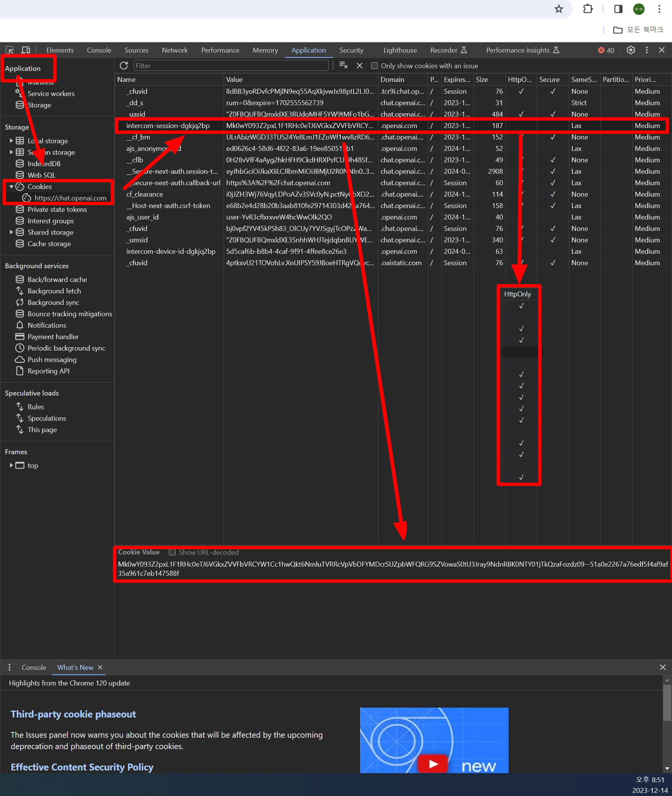
Task: Open the browser extensions puzzle icon
Action: (588, 9)
